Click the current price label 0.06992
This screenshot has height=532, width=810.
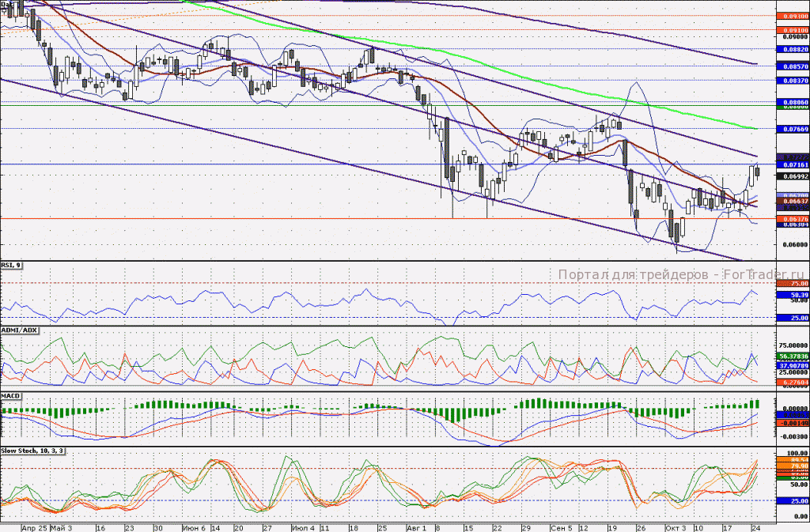793,176
